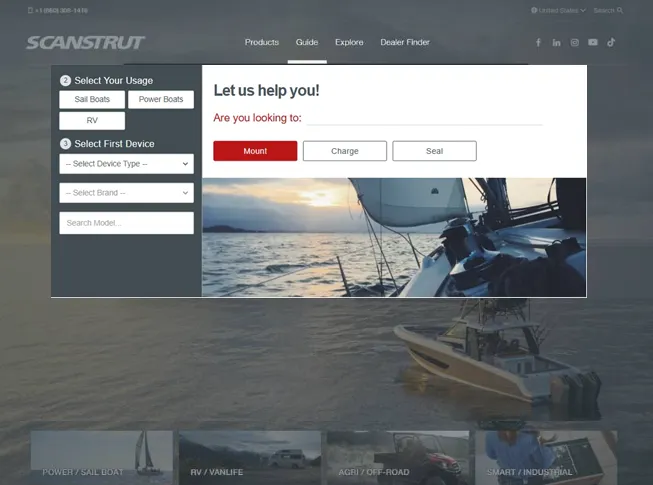Open Scanstrut Facebook page icon
Viewport: 653px width, 485px height.
tap(538, 43)
